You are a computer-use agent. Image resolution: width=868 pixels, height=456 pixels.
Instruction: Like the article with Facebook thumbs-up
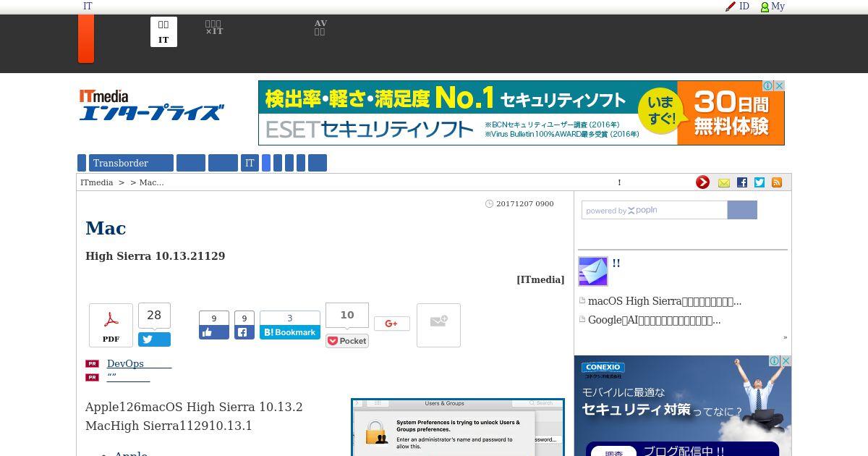[214, 332]
